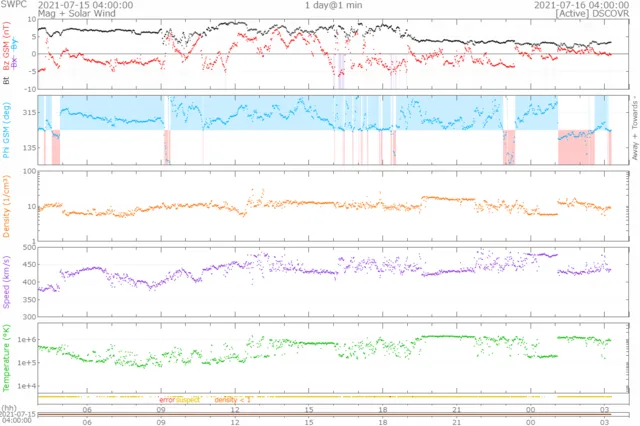
Task: Click the bottom timeline overview bar
Action: (x=330, y=416)
